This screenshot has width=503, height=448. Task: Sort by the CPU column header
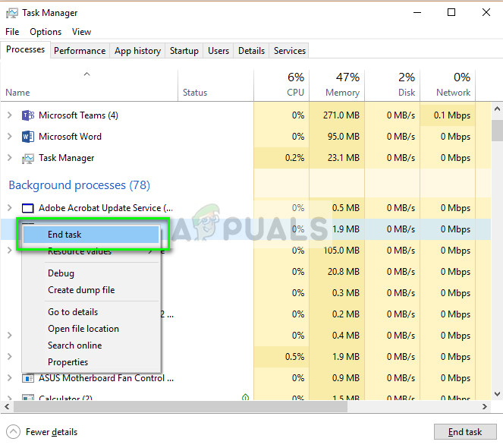point(281,86)
